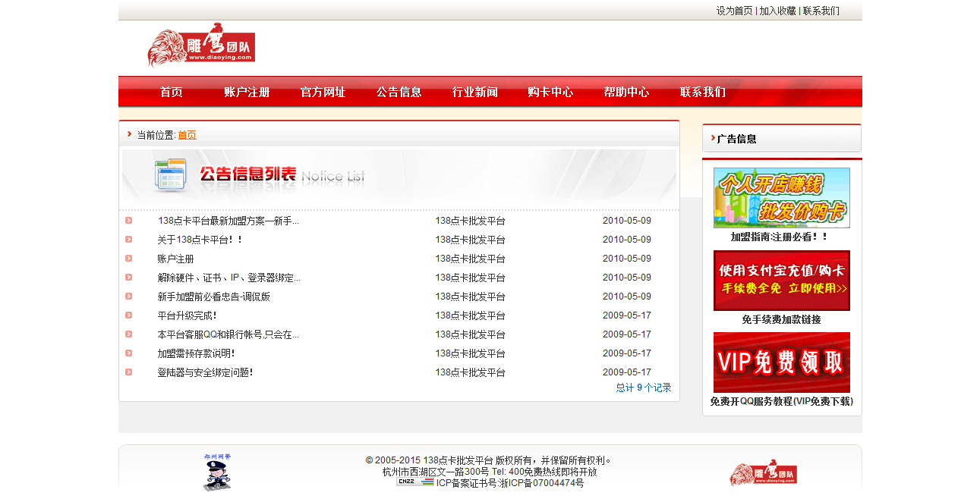Open the 首页 navigation menu item
The height and width of the screenshot is (499, 980).
click(x=172, y=92)
